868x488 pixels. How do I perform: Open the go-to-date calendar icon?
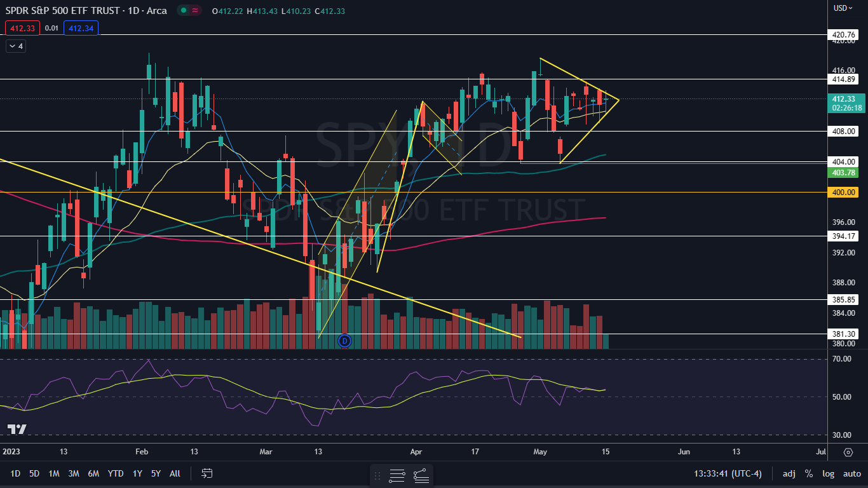point(207,473)
